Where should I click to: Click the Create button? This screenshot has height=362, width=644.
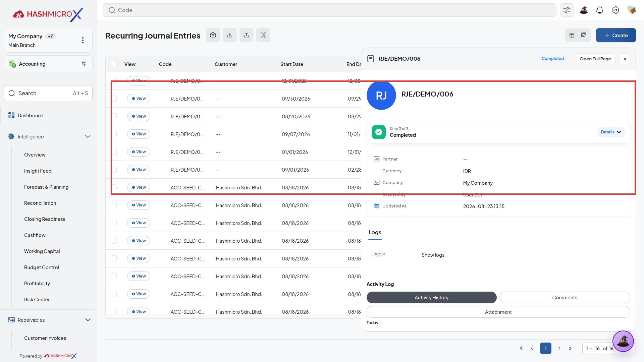tap(616, 35)
